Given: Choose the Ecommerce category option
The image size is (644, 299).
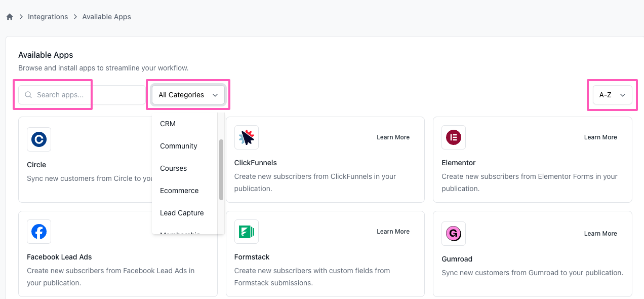Looking at the screenshot, I should pos(179,191).
